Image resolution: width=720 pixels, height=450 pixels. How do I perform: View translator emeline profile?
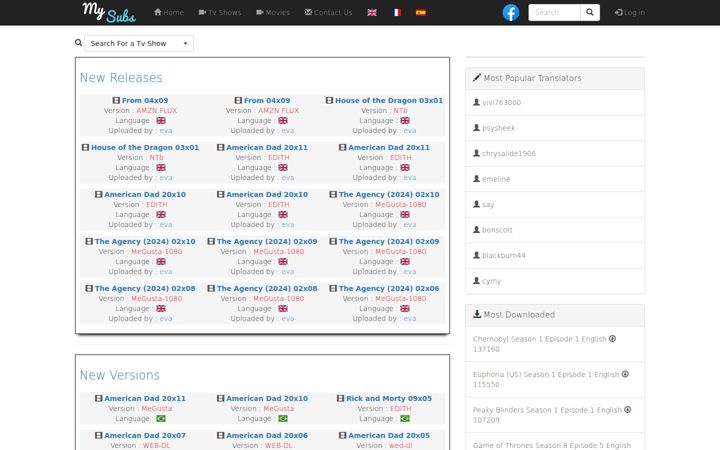coord(496,179)
